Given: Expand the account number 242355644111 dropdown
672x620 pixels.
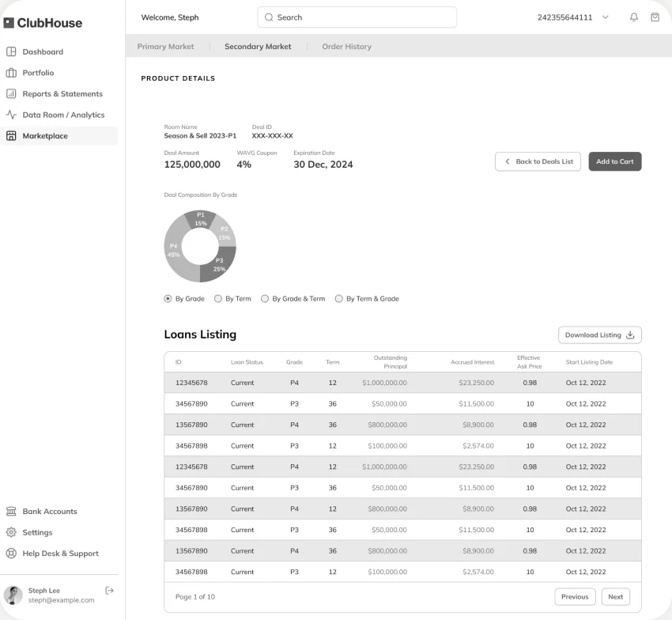Looking at the screenshot, I should click(605, 17).
